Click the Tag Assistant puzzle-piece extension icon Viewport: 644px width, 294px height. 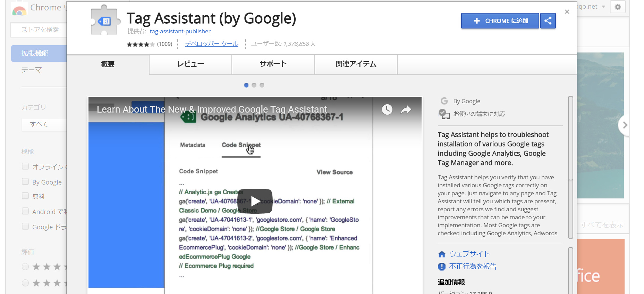[x=105, y=20]
